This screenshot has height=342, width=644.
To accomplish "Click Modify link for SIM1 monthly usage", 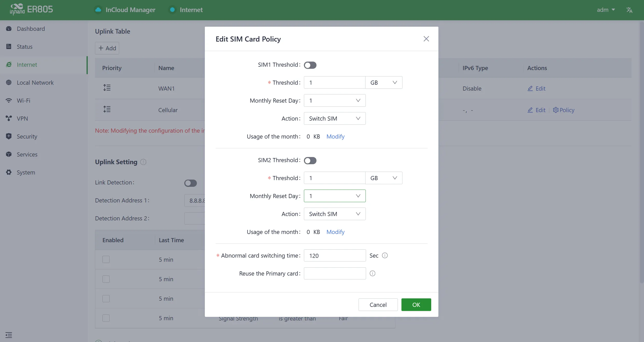I will (335, 136).
